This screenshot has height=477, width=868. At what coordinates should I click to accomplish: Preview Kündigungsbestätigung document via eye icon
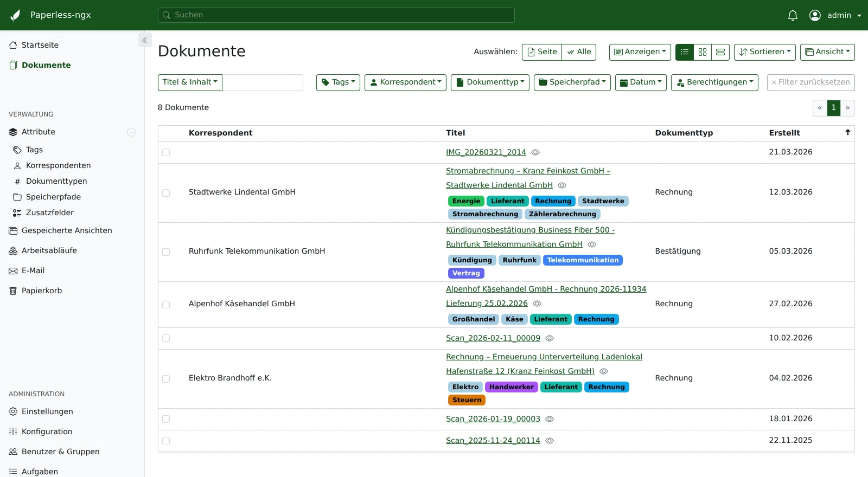coord(592,244)
